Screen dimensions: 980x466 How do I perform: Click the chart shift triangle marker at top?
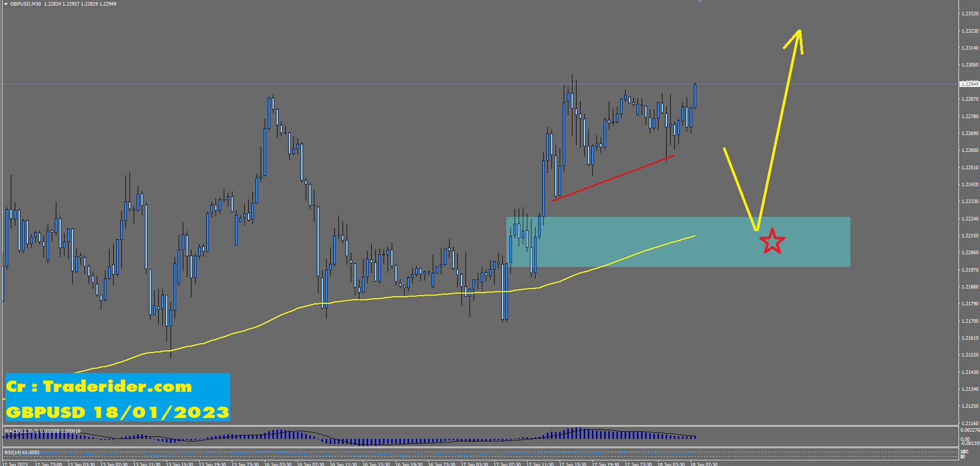coord(699,2)
